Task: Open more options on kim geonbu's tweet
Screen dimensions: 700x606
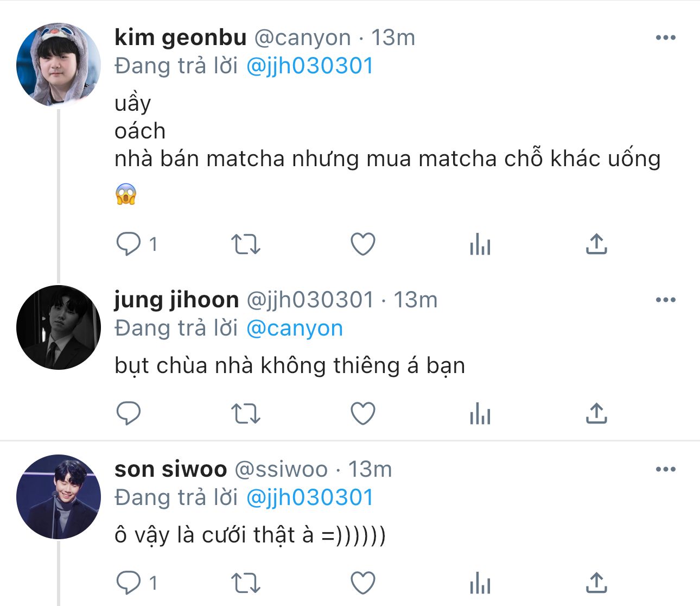Action: 665,37
